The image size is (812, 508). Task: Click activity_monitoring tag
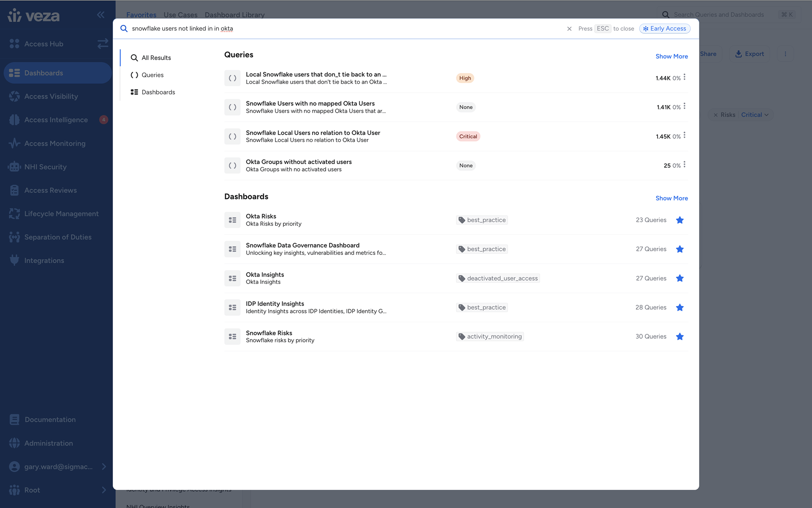coord(490,336)
